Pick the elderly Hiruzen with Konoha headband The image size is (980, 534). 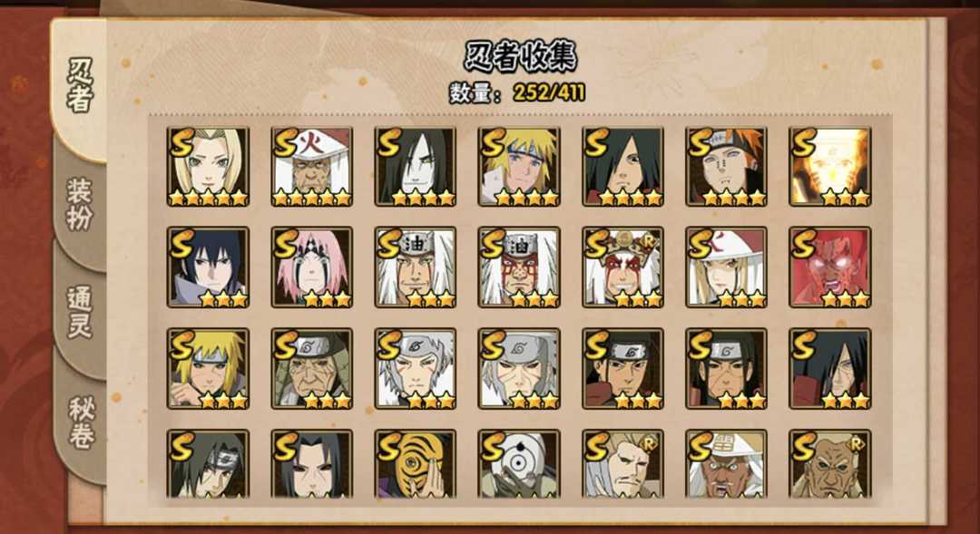coord(312,369)
